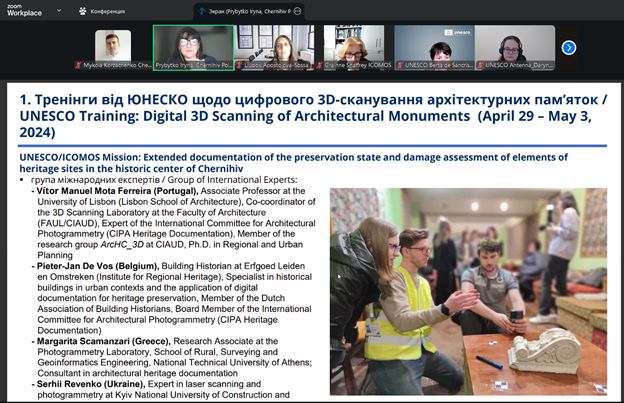Click muted microphone icon on Grainne Shaffrey's tile
The height and width of the screenshot is (403, 624).
(x=320, y=65)
